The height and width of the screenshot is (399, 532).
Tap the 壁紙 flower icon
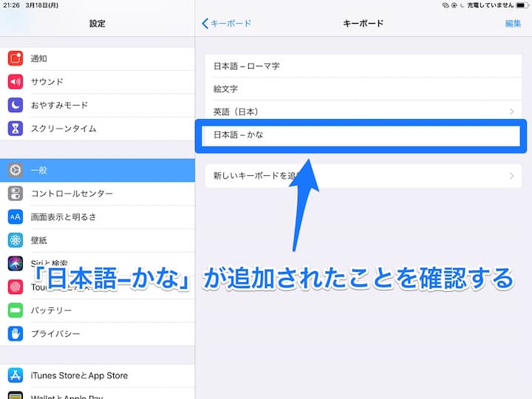(x=16, y=240)
